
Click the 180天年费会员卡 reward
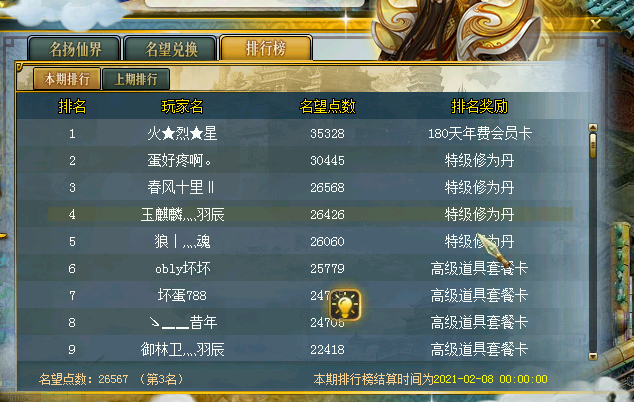pos(480,133)
